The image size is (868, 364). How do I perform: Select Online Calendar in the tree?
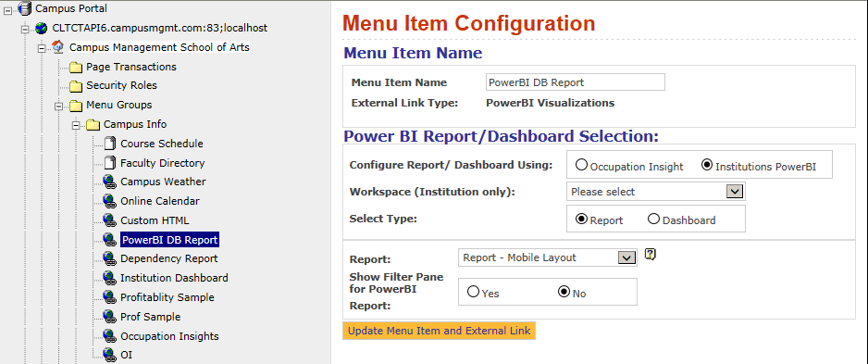tap(160, 201)
